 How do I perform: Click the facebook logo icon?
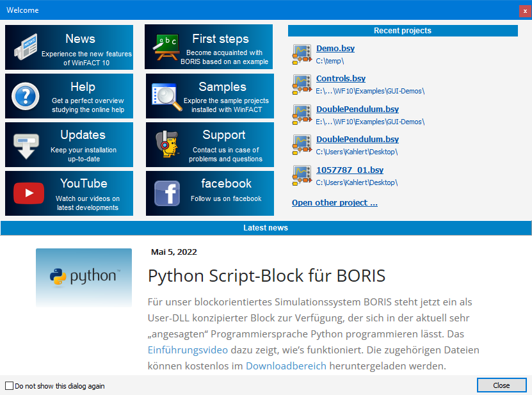167,193
